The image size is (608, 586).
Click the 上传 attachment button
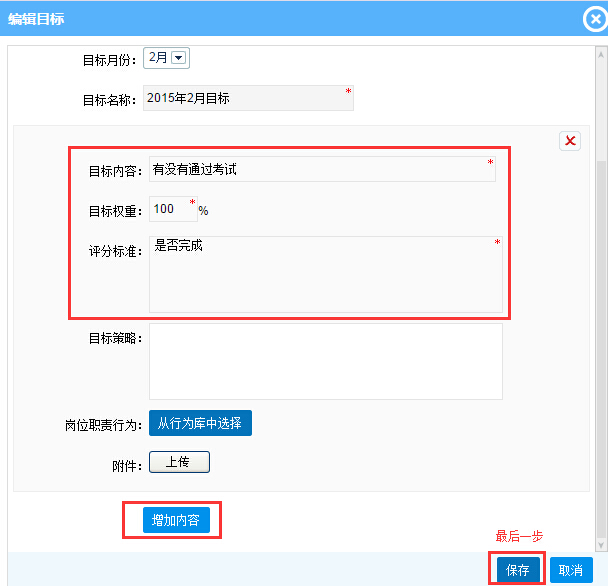pyautogui.click(x=179, y=462)
